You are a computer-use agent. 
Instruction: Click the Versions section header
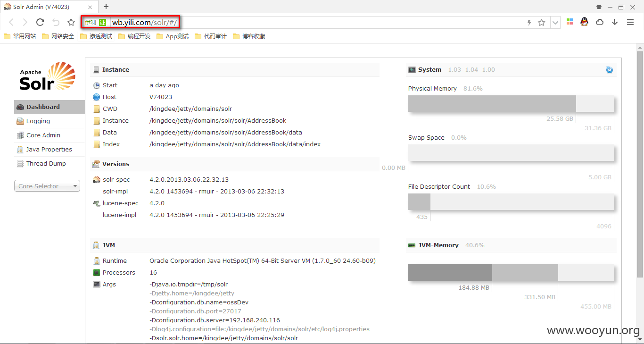click(x=235, y=164)
